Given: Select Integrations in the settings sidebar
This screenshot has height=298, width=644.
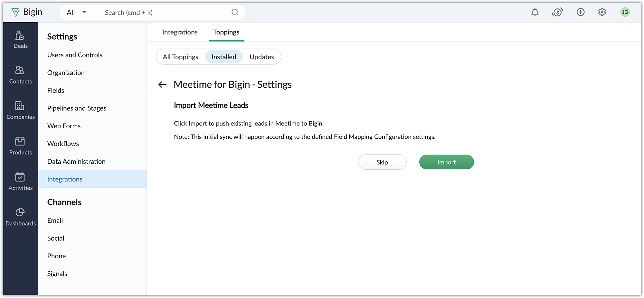Looking at the screenshot, I should (92, 179).
